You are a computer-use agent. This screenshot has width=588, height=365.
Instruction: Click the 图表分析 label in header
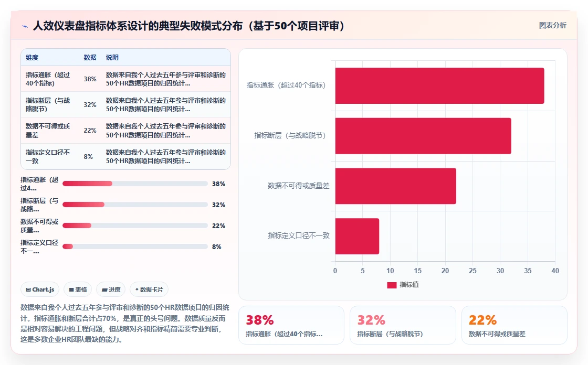point(552,26)
